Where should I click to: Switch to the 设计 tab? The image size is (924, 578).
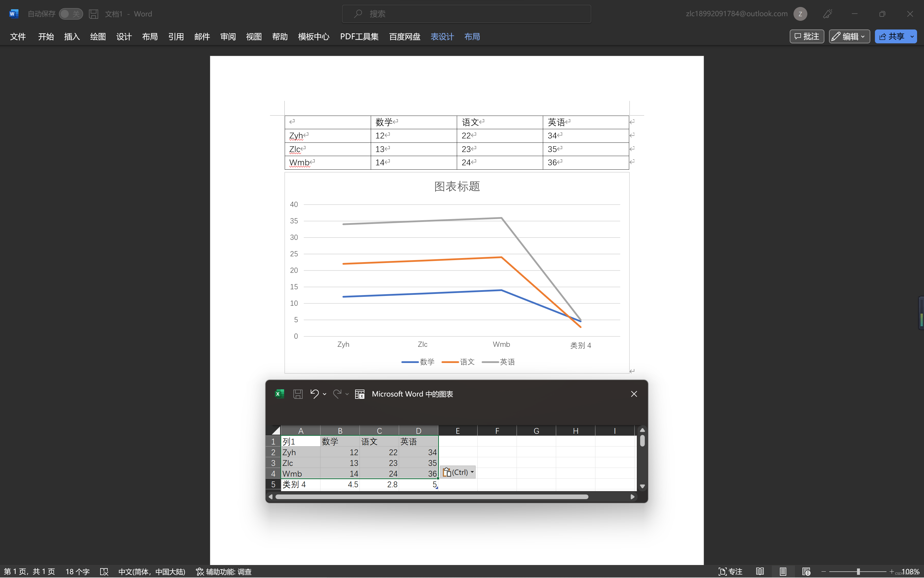[124, 36]
